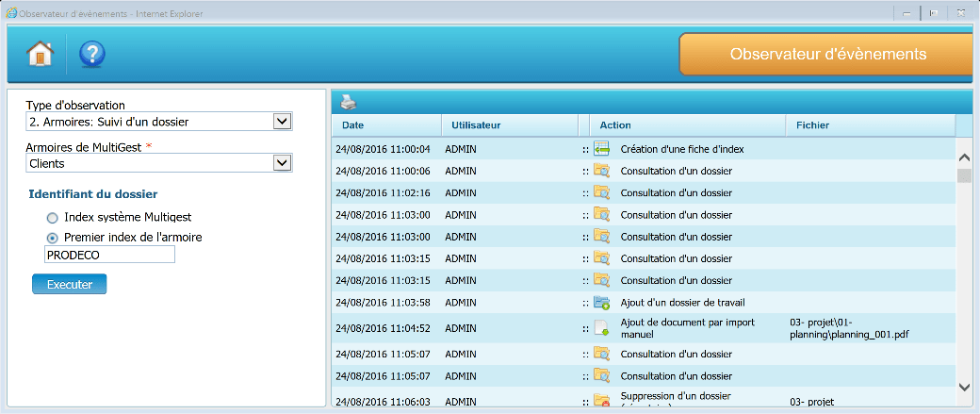Click the Suppression d'un dossier row icon
The image size is (980, 414).
pyautogui.click(x=601, y=402)
